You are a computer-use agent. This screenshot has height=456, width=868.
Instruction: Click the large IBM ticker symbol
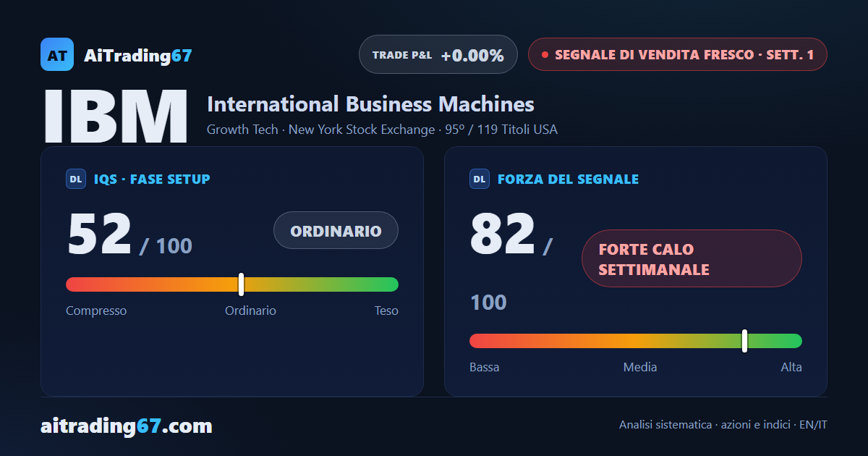(x=116, y=116)
